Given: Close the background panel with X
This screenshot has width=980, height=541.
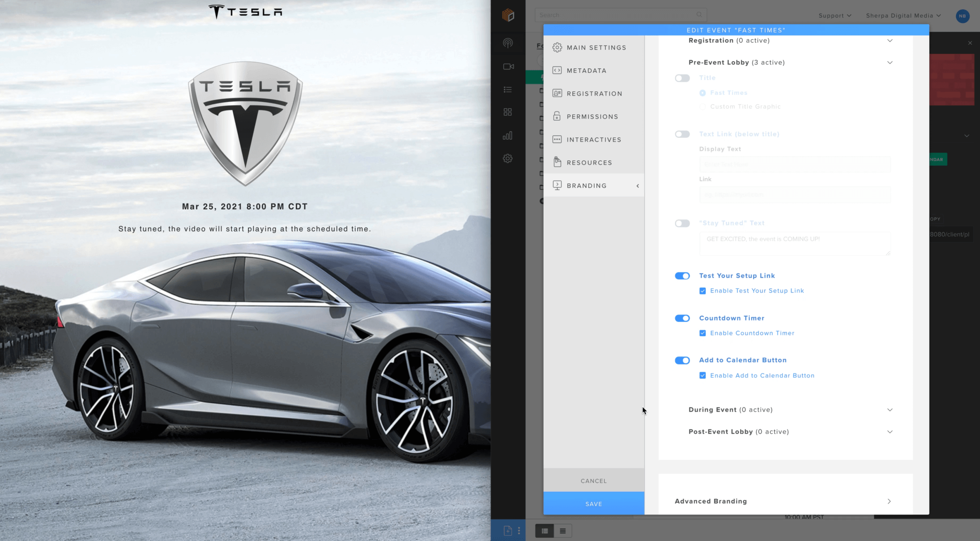Looking at the screenshot, I should click(x=970, y=43).
